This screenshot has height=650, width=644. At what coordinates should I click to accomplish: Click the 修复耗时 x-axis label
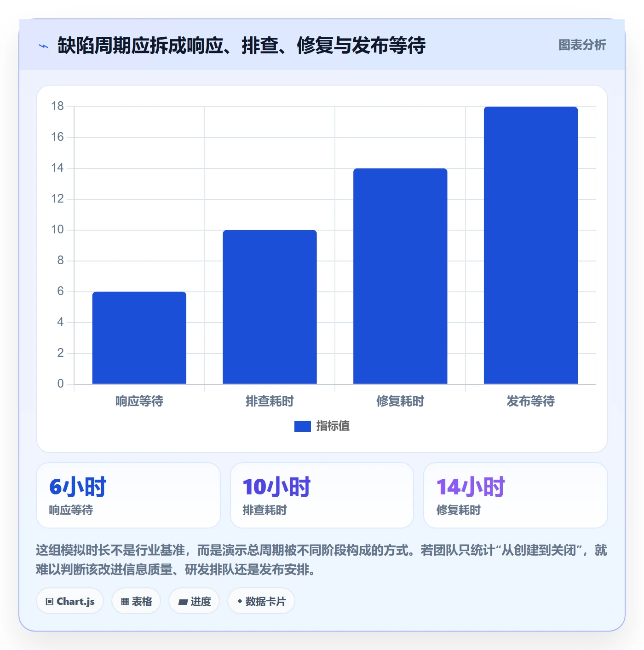point(400,401)
